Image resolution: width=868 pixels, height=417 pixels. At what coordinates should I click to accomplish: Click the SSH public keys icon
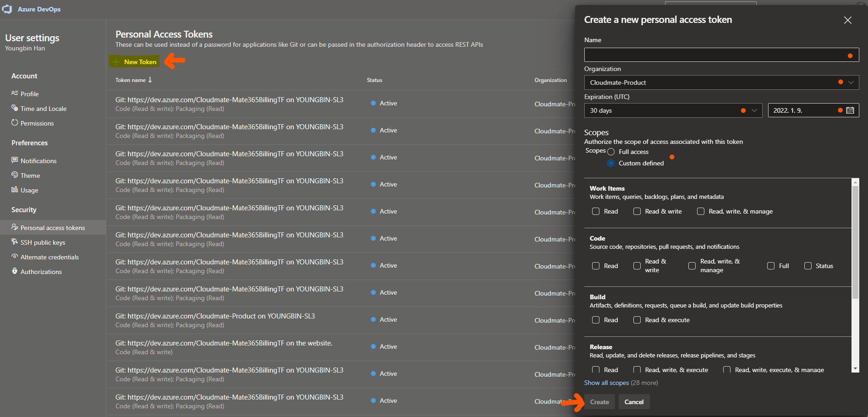(x=15, y=242)
